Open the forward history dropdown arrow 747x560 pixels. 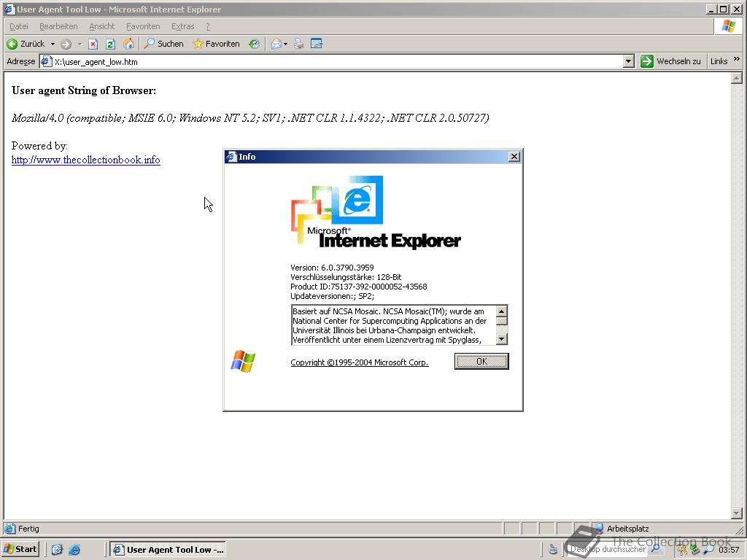coord(80,44)
